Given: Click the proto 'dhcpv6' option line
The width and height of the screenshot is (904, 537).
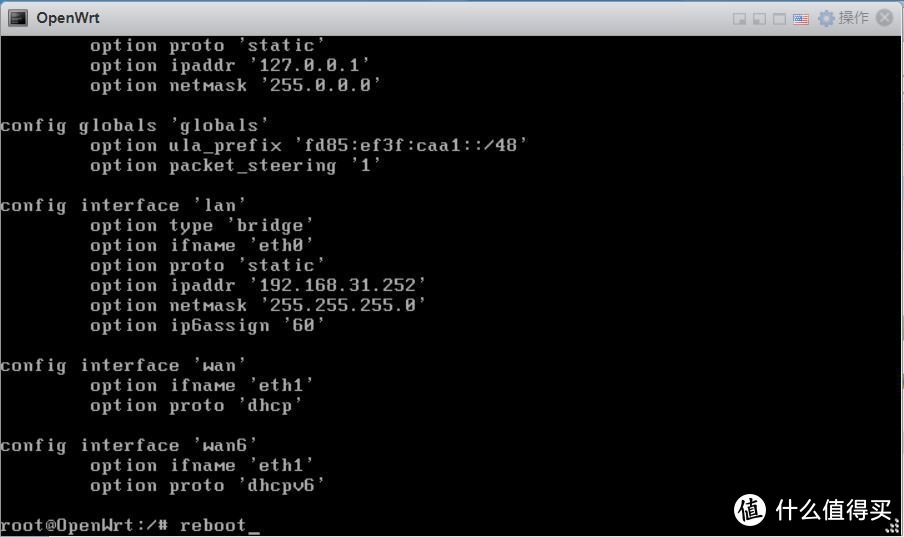Looking at the screenshot, I should 208,485.
